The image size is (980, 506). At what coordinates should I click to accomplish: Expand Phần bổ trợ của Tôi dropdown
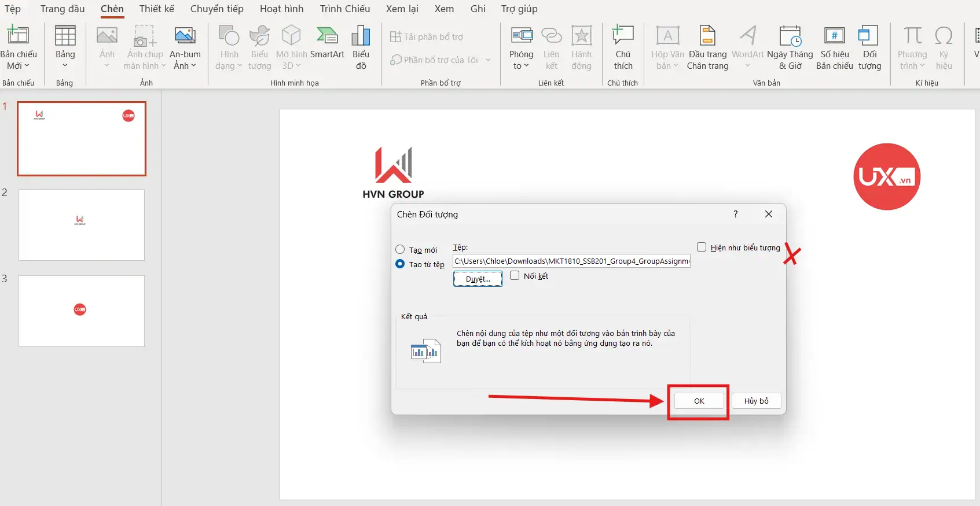[x=489, y=60]
